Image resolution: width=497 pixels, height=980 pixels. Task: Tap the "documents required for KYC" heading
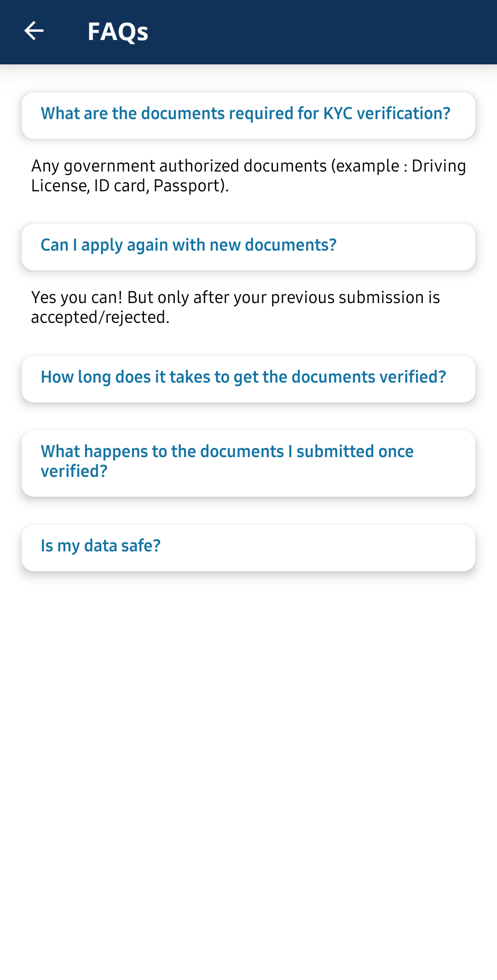(245, 114)
